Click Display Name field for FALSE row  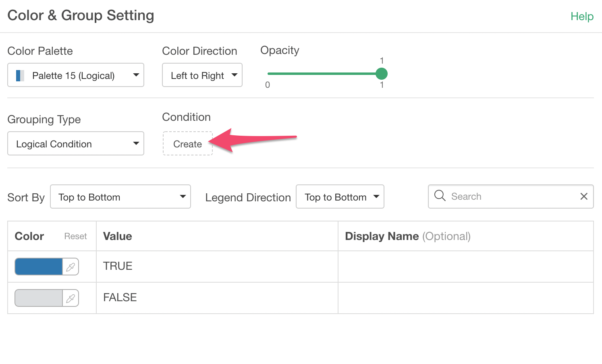(465, 298)
